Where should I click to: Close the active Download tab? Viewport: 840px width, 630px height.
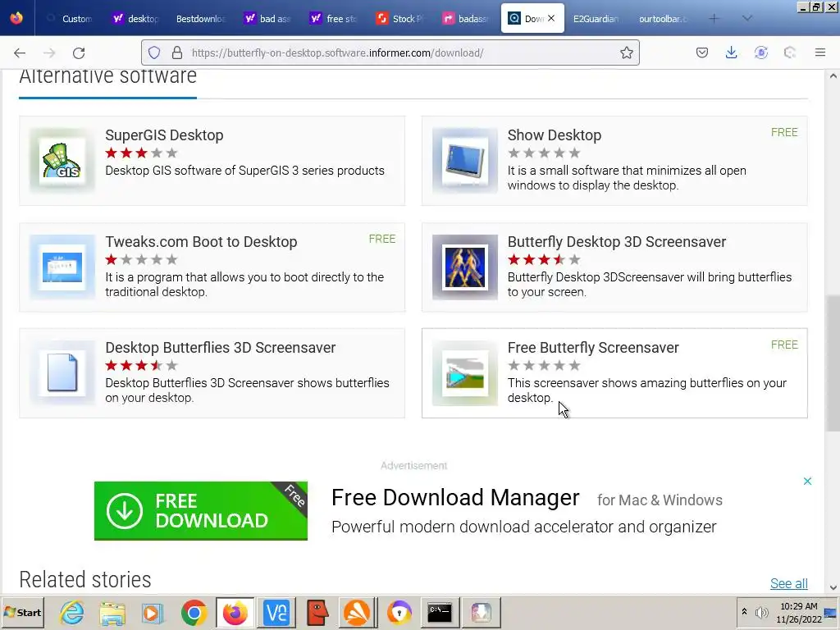click(551, 19)
